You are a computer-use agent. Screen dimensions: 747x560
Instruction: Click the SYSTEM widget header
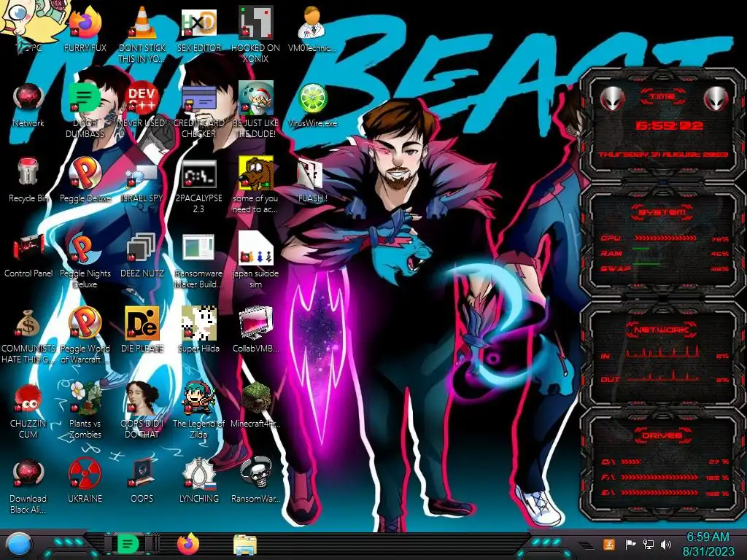pos(662,212)
